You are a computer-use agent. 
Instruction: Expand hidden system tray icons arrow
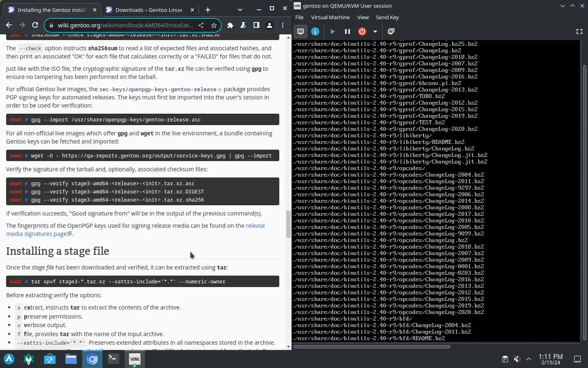pyautogui.click(x=529, y=359)
